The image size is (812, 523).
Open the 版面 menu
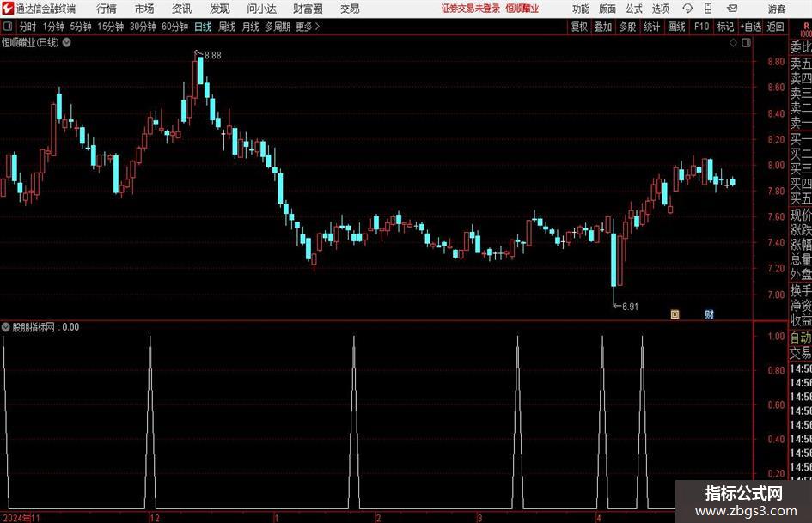607,9
